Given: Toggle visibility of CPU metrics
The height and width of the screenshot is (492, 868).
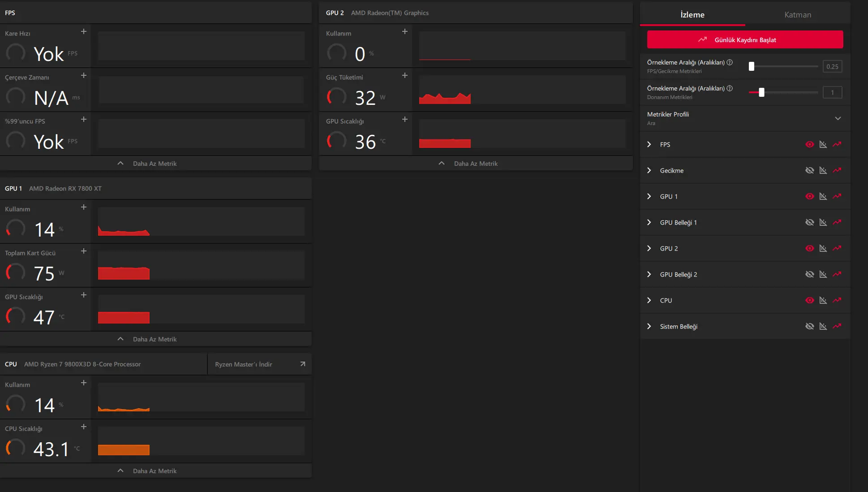Looking at the screenshot, I should (810, 300).
